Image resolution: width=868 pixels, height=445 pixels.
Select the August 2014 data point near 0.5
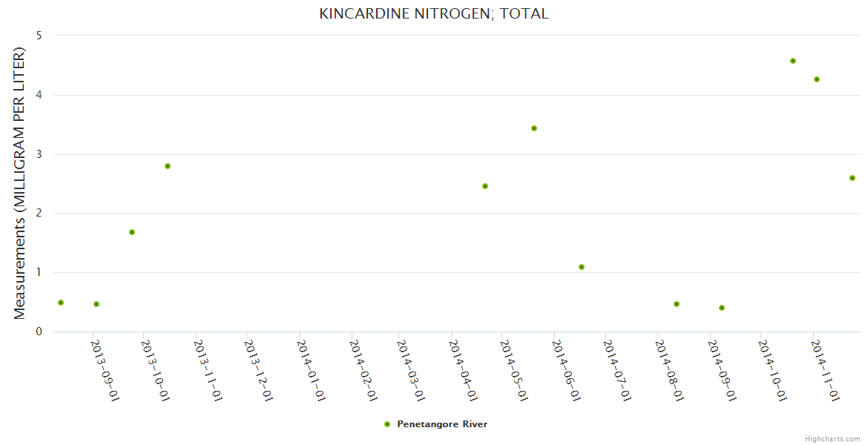pos(677,304)
